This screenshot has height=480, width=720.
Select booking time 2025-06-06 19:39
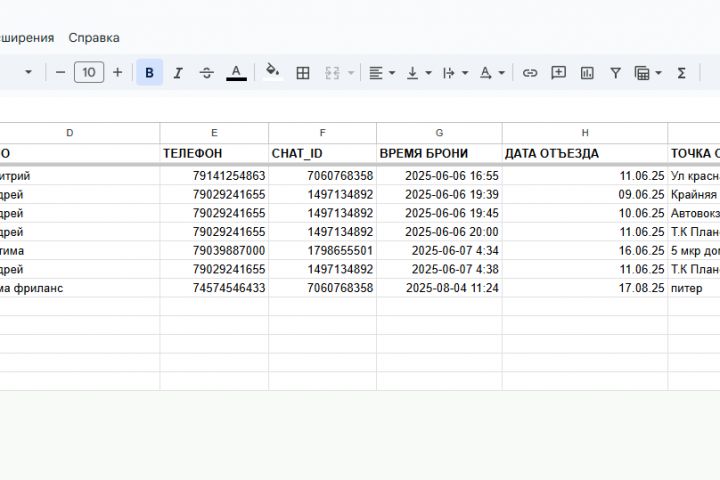(439, 194)
